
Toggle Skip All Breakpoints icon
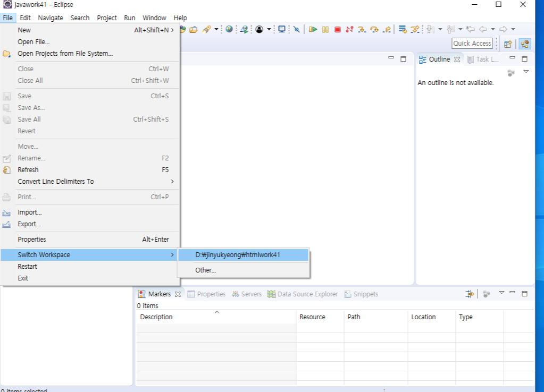coord(297,29)
